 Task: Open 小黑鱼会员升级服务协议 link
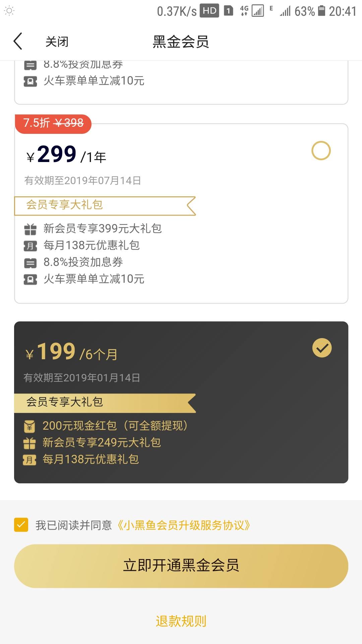(184, 525)
